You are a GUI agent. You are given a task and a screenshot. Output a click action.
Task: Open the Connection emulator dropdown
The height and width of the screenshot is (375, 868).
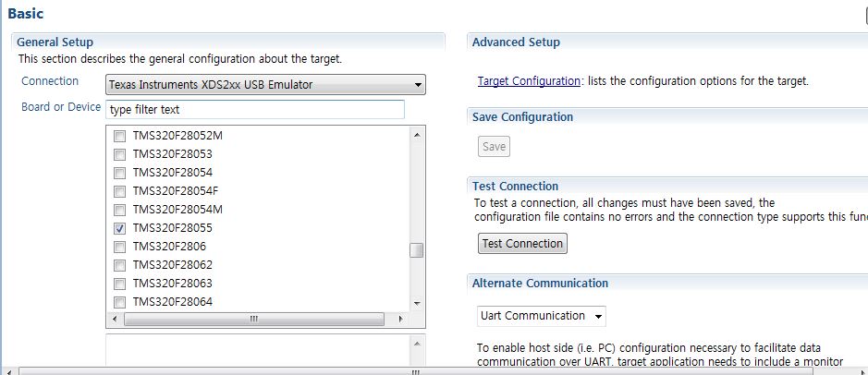[265, 85]
